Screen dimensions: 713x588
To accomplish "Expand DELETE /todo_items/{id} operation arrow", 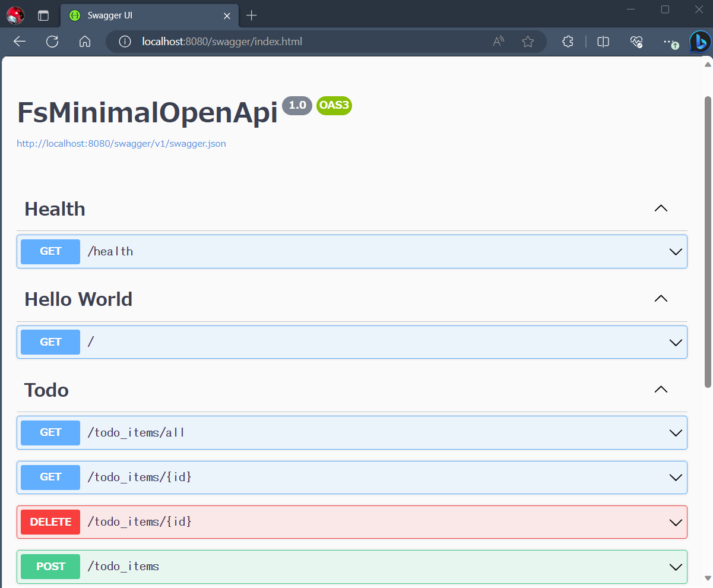I will pos(676,522).
